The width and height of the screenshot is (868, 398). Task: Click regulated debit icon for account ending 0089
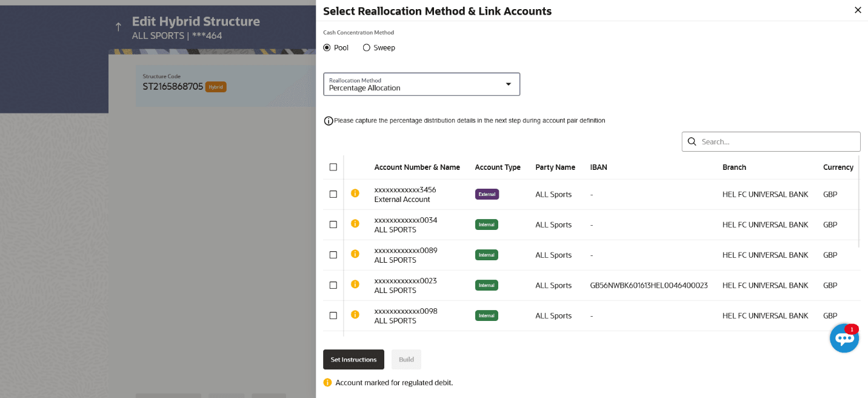(x=355, y=254)
